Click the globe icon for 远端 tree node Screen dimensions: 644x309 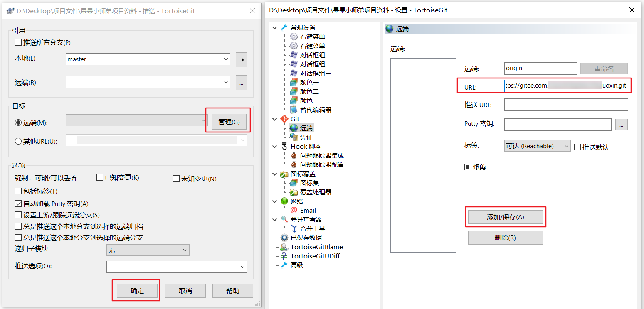(294, 128)
